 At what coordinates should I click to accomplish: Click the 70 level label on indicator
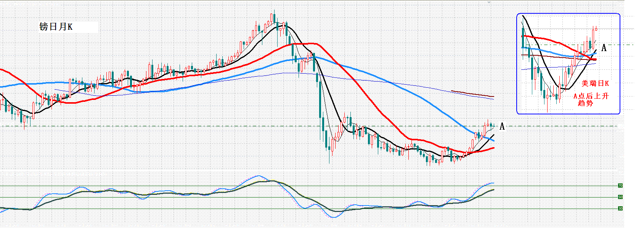(620, 186)
